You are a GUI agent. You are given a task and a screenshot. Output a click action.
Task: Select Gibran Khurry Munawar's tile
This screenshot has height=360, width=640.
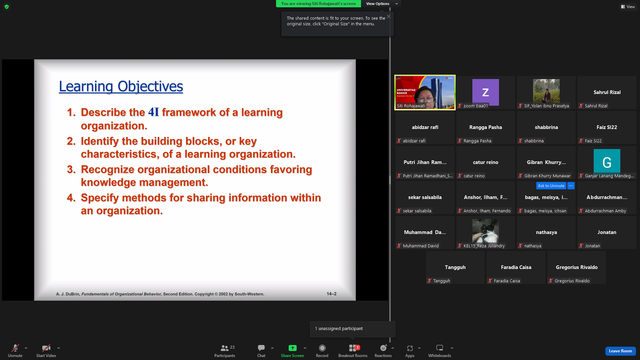[x=546, y=163]
